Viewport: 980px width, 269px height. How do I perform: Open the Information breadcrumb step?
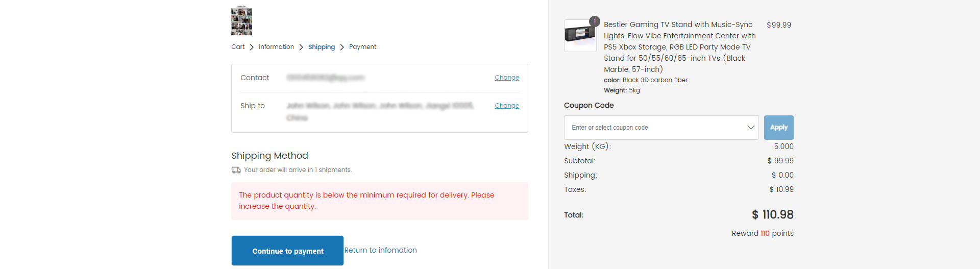(276, 47)
